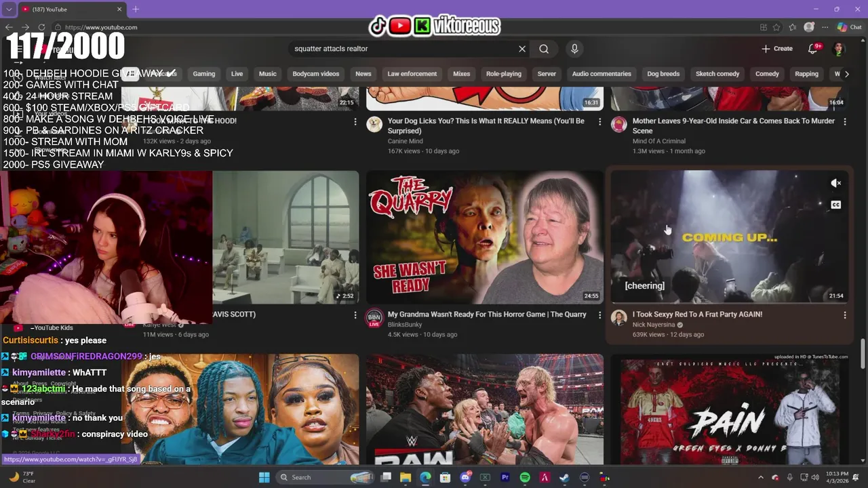Show more category chips with right arrow
This screenshot has height=488, width=868.
pos(846,74)
